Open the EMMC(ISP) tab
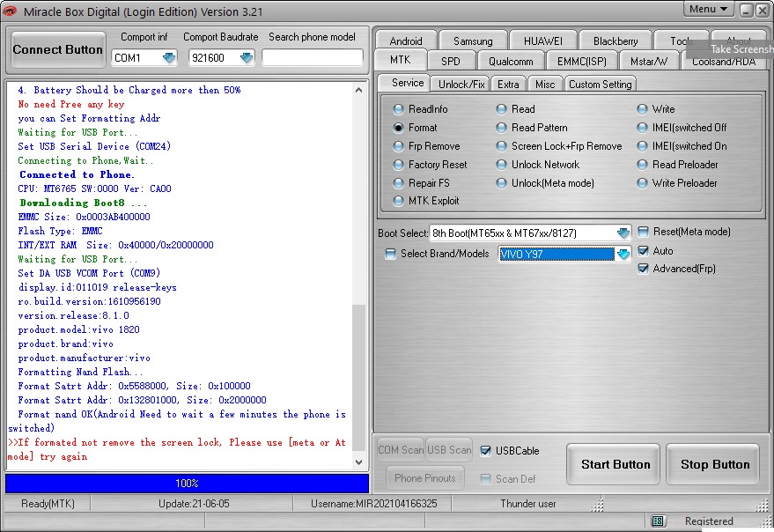 pos(581,62)
